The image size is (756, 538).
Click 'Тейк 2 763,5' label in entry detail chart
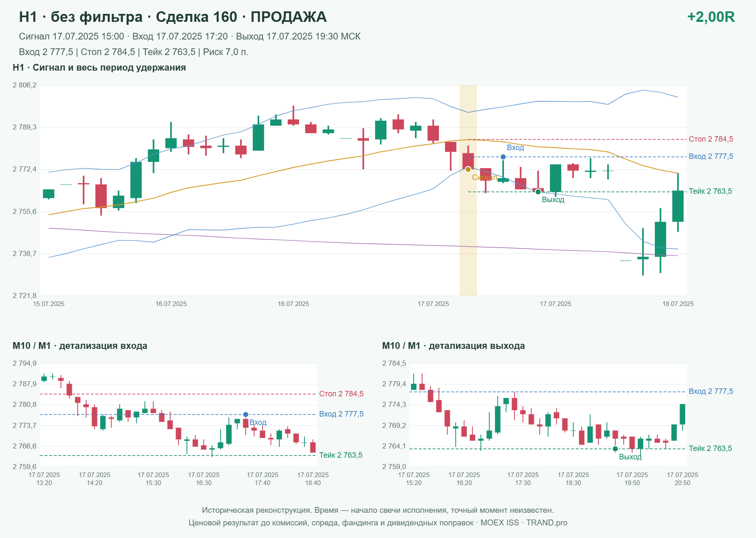341,455
